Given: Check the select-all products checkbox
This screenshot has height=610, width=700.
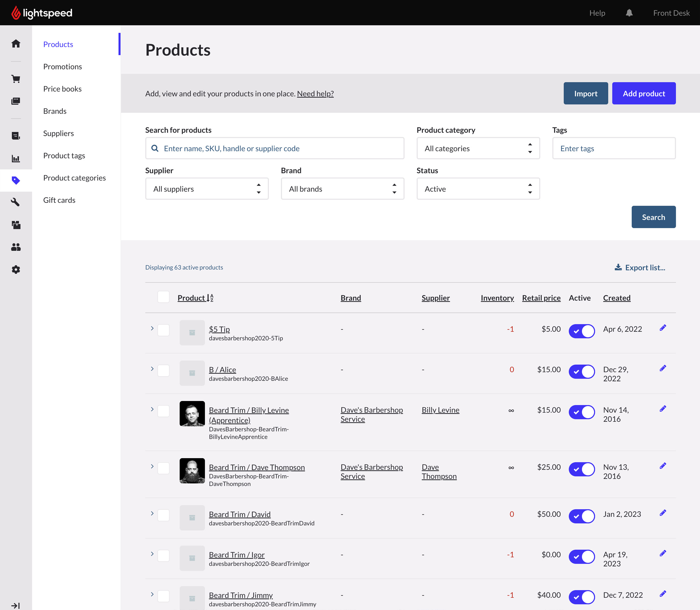Looking at the screenshot, I should (x=163, y=297).
